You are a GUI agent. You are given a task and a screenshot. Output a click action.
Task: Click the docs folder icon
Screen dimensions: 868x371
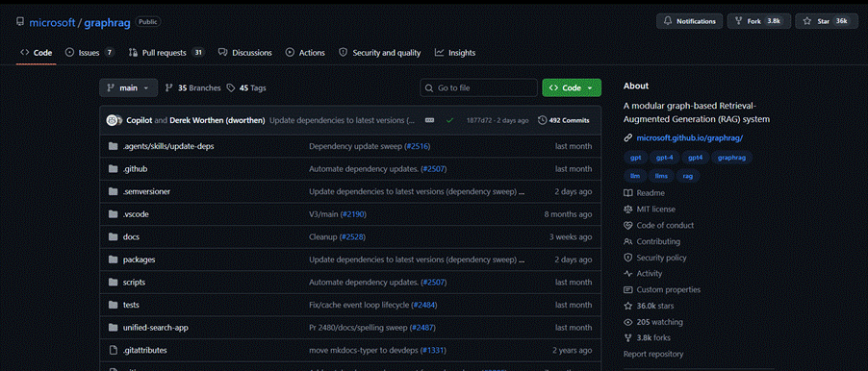pos(114,237)
